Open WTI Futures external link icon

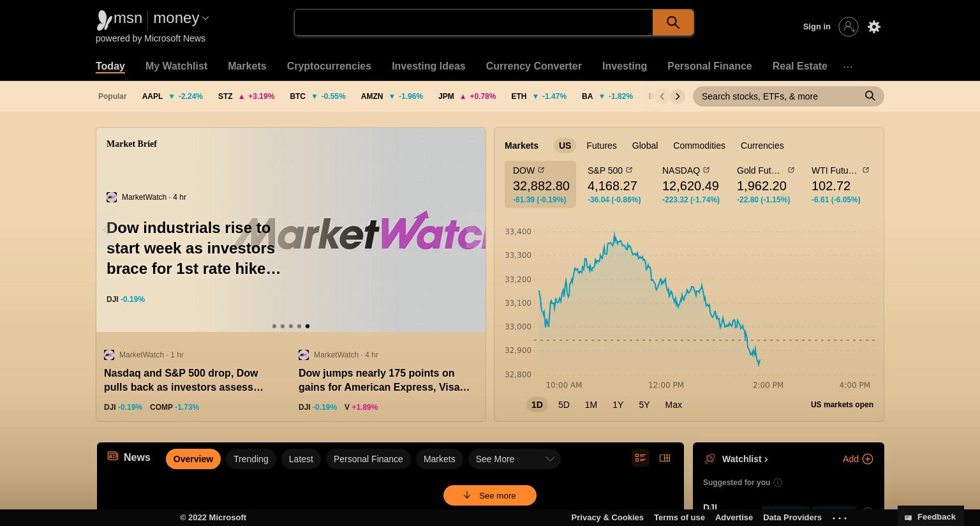pos(866,170)
